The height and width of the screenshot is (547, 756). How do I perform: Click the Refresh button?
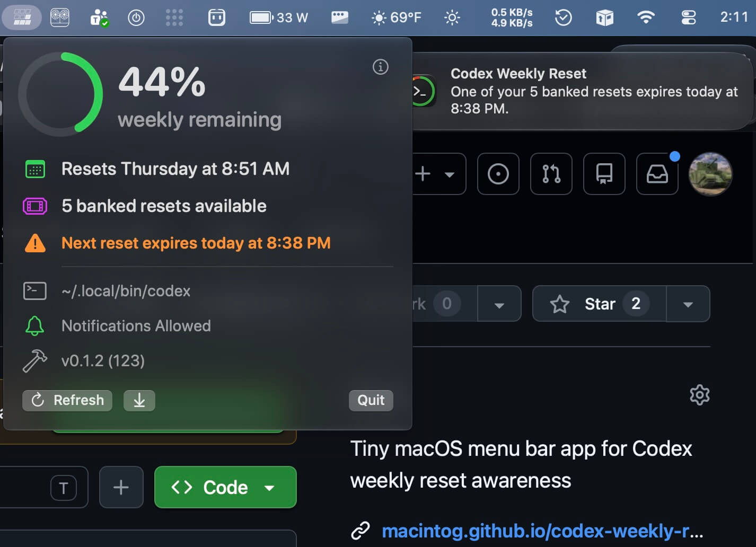point(67,400)
